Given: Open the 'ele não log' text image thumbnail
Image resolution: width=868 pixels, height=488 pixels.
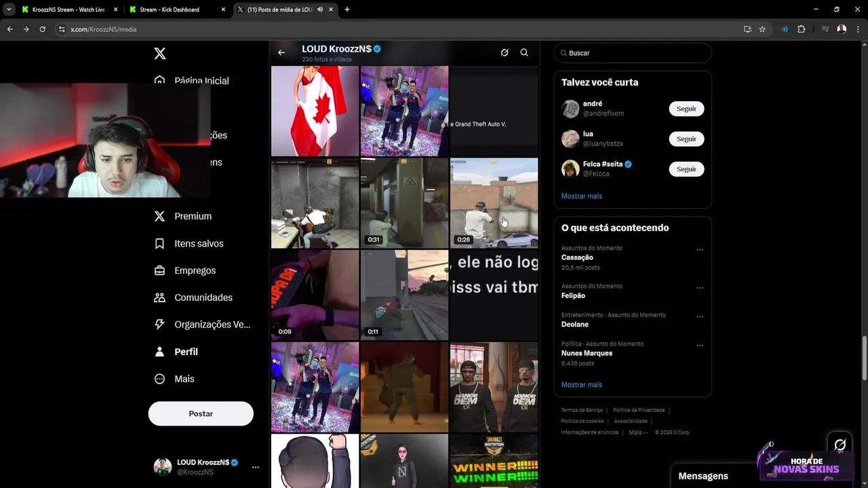Looking at the screenshot, I should click(494, 295).
